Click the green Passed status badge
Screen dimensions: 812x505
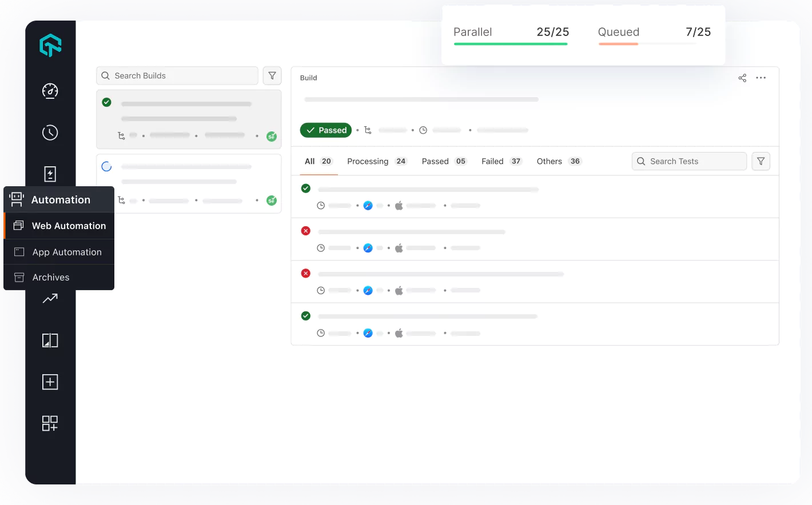tap(326, 130)
